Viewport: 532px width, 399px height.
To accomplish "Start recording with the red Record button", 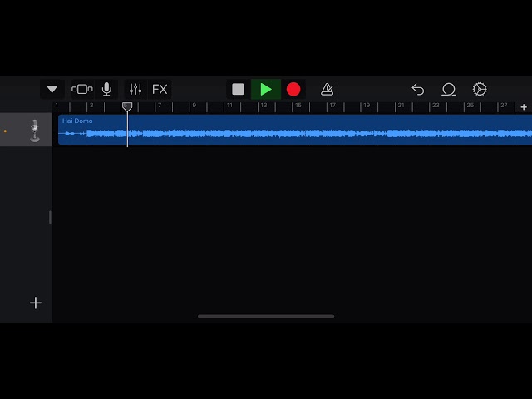I will click(293, 89).
